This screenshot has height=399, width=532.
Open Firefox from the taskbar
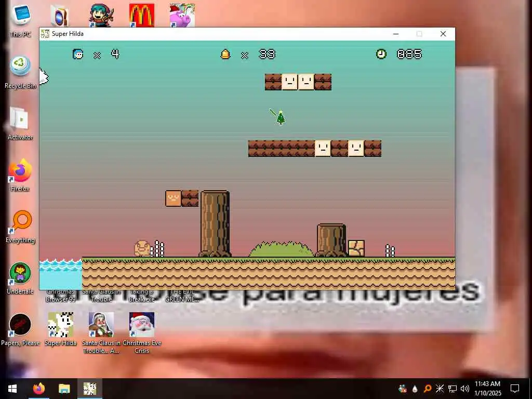[38, 389]
